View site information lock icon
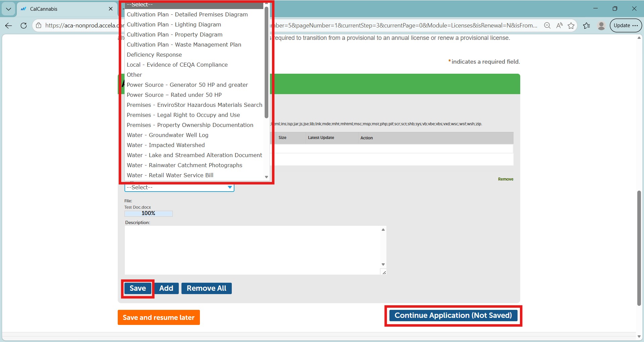Image resolution: width=644 pixels, height=342 pixels. (x=39, y=25)
